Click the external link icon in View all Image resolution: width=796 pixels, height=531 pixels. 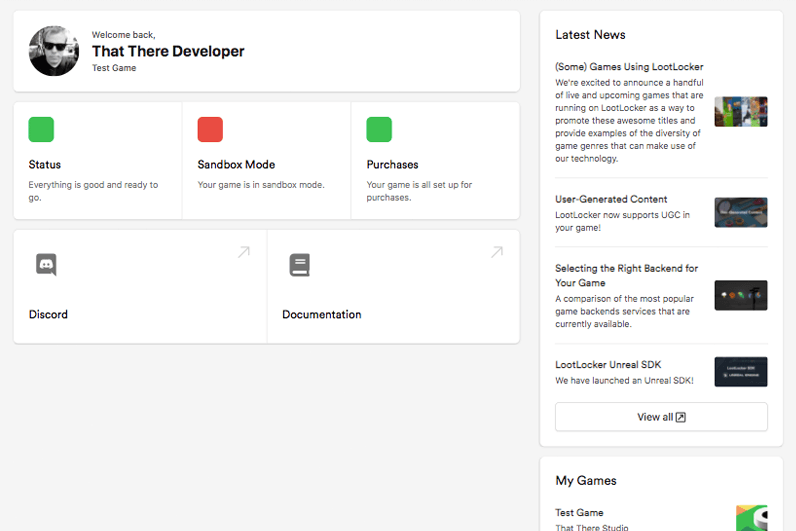coord(681,417)
